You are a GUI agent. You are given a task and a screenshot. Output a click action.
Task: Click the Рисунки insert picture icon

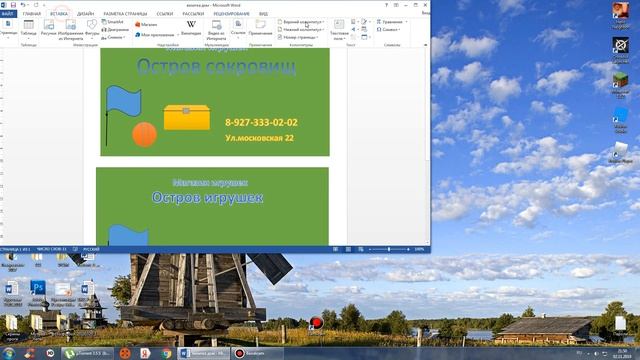tap(49, 28)
